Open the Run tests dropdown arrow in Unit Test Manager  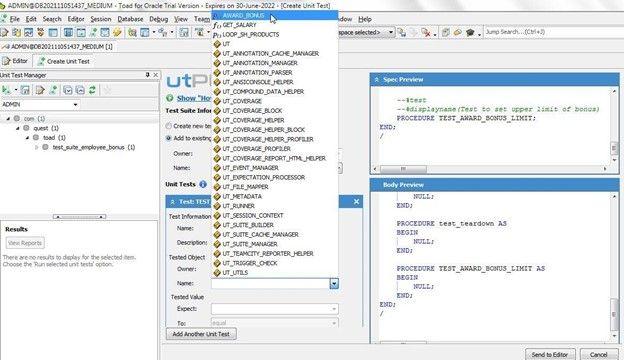[16, 90]
